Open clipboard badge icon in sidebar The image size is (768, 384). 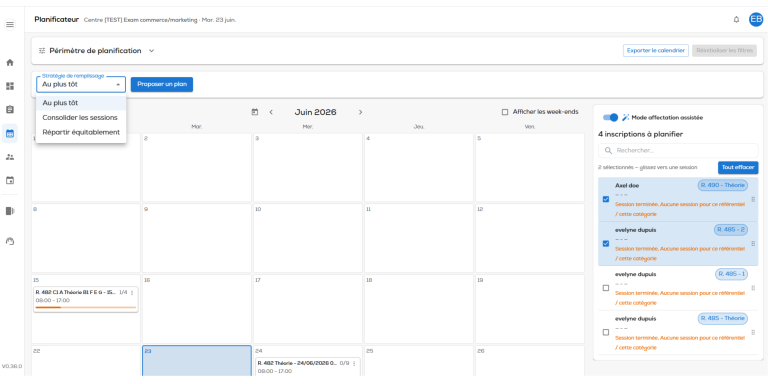click(10, 110)
